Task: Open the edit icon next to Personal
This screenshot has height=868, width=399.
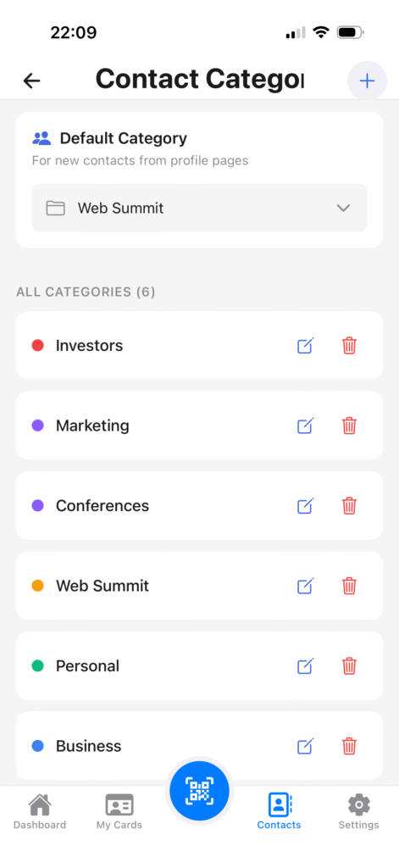Action: pos(306,665)
